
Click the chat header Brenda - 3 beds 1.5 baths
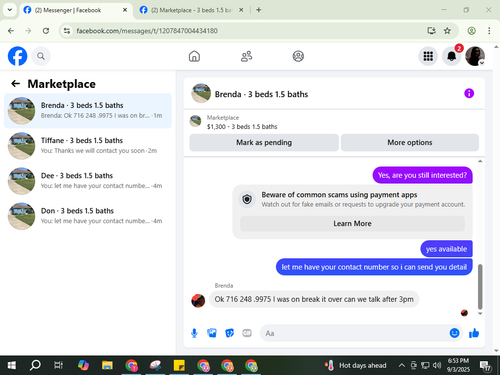[x=261, y=94]
